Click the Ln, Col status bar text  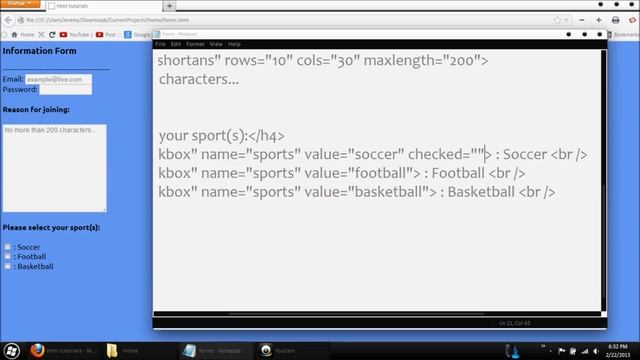[514, 323]
